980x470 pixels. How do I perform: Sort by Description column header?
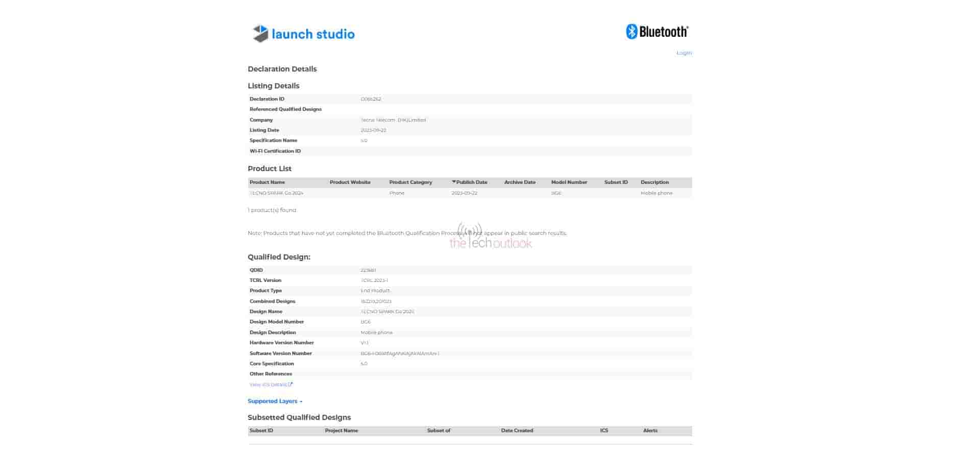click(654, 182)
